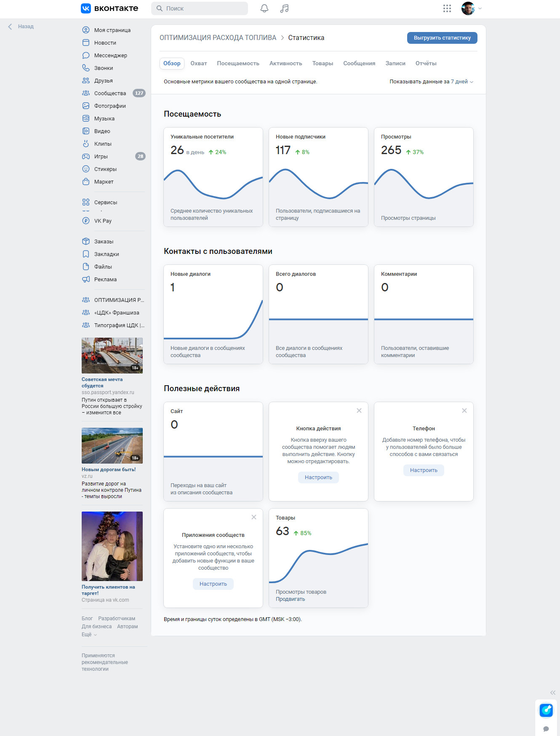The image size is (560, 736).
Task: Open notifications bell icon
Action: click(264, 8)
